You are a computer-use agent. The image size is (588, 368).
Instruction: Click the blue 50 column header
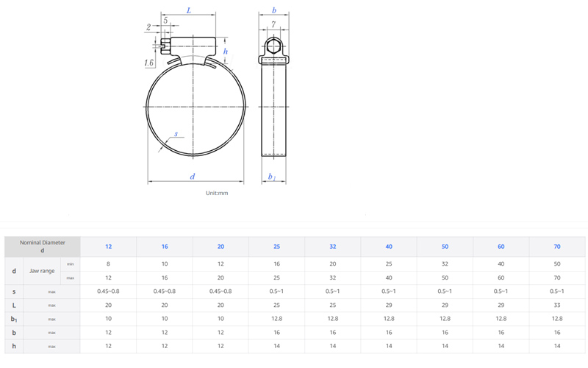click(445, 247)
